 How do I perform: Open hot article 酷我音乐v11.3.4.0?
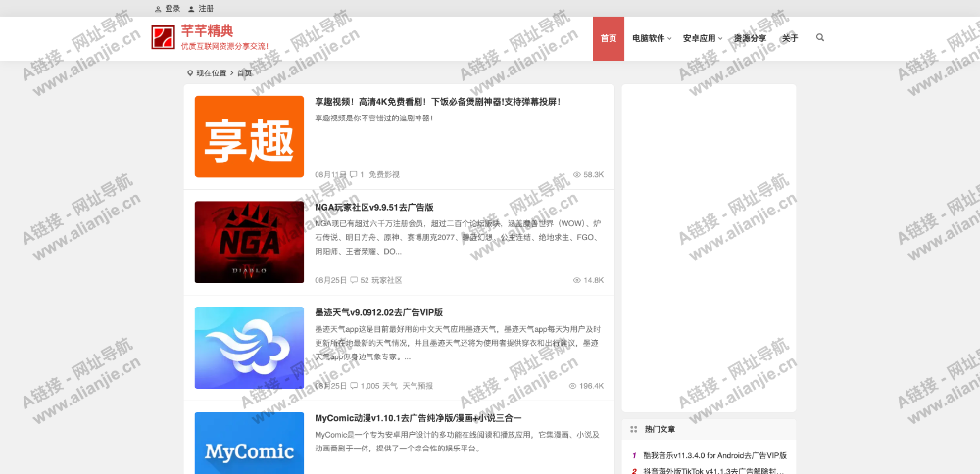pyautogui.click(x=715, y=456)
